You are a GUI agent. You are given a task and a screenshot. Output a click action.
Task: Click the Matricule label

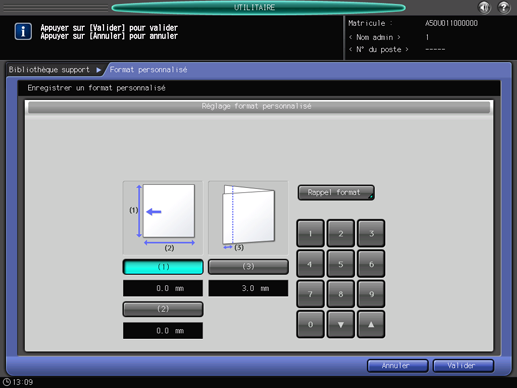pyautogui.click(x=370, y=23)
